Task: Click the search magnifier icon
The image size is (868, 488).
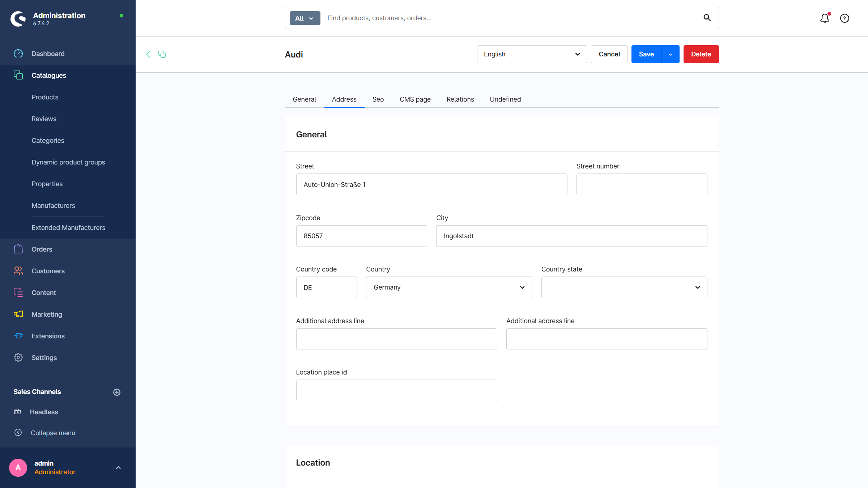Action: 707,18
